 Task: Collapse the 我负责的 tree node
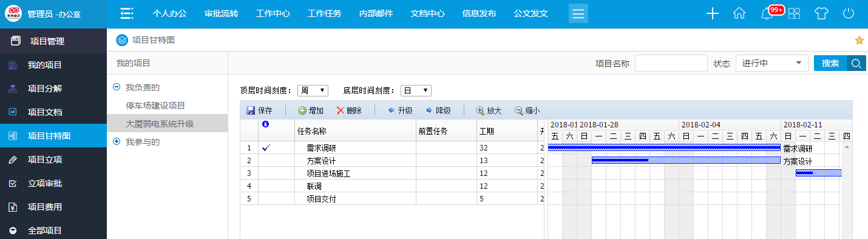(117, 87)
